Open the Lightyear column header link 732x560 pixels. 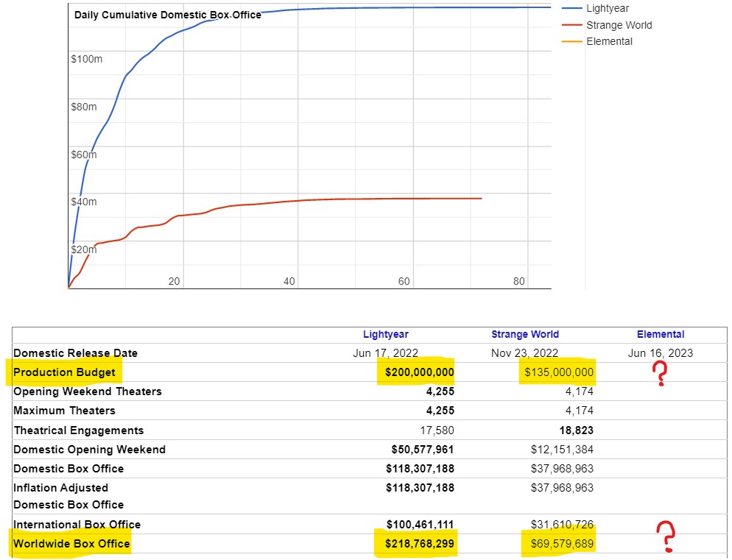[385, 334]
